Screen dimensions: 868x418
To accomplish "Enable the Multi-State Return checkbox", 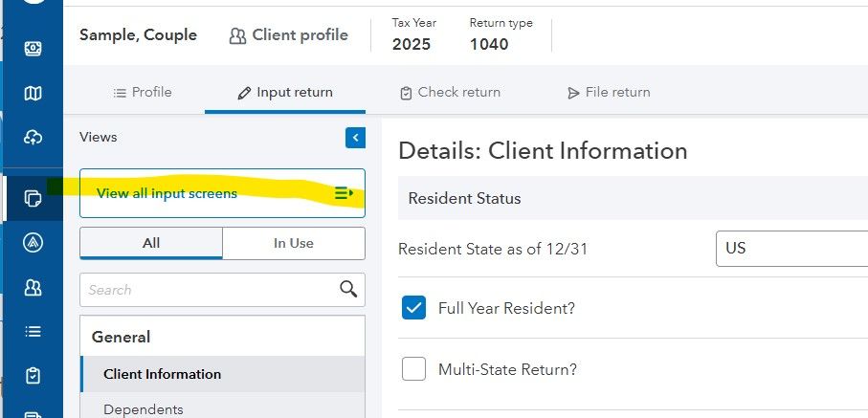I will [413, 369].
